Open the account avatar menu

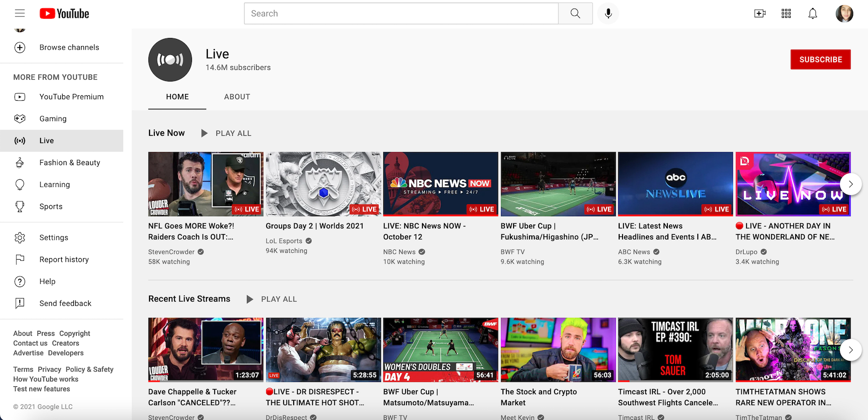pos(844,13)
